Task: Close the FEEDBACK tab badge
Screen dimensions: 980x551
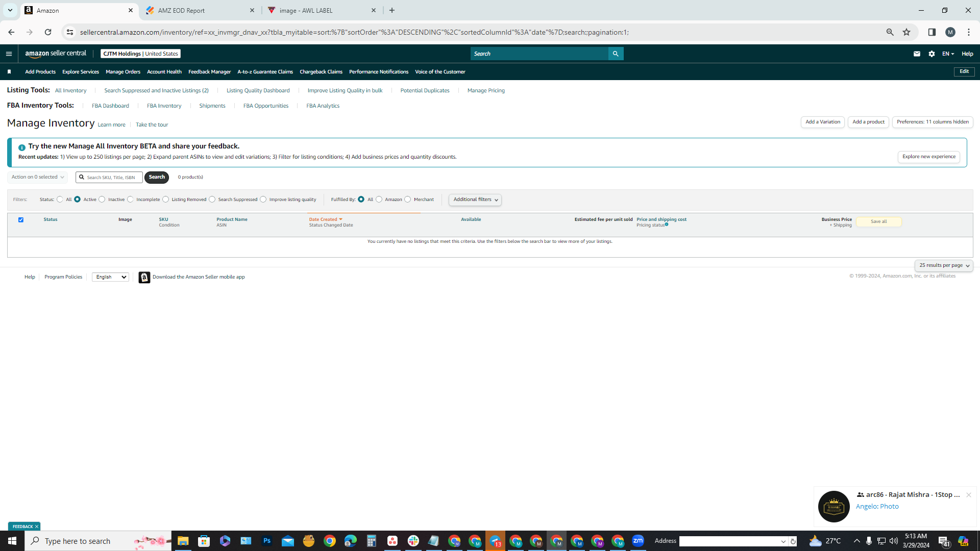Action: 37,527
